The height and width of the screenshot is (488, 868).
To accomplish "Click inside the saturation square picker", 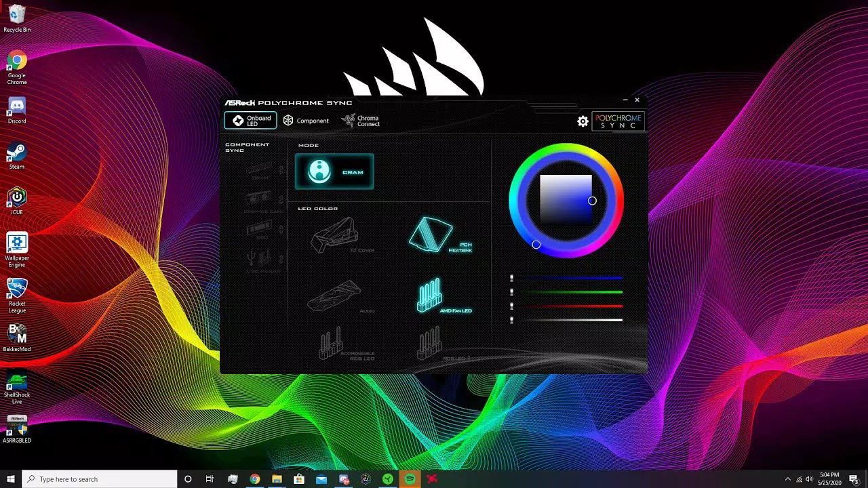I will point(566,201).
